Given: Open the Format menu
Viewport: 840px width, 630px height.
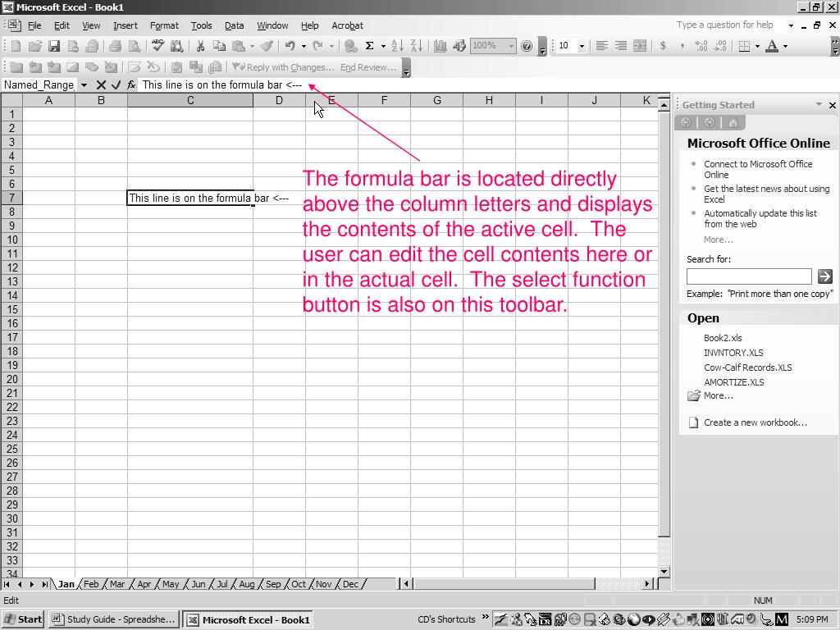Looking at the screenshot, I should [x=164, y=25].
